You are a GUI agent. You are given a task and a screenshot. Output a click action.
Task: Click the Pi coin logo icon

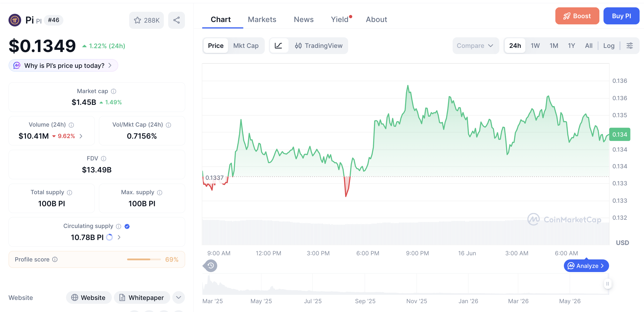coord(15,20)
